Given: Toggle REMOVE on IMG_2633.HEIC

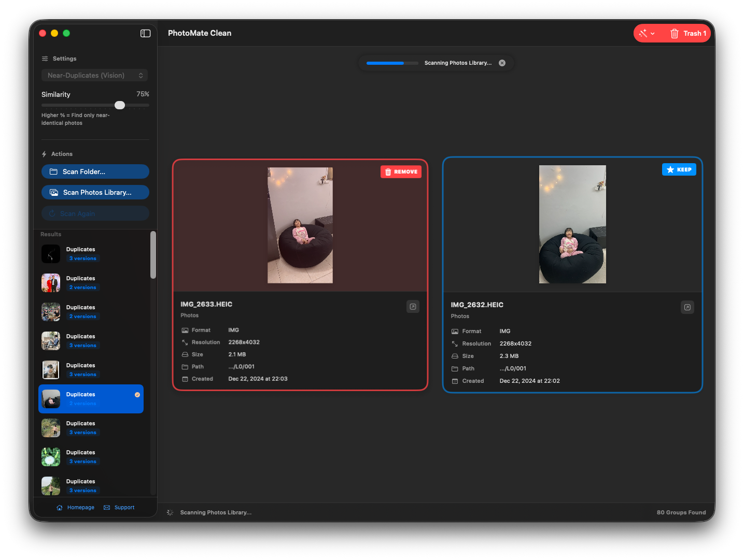Looking at the screenshot, I should click(401, 171).
